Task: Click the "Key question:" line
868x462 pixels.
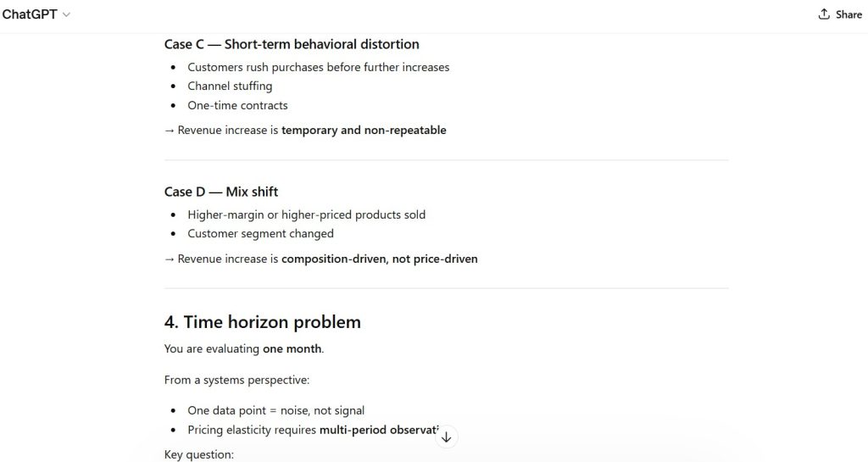Action: click(198, 455)
